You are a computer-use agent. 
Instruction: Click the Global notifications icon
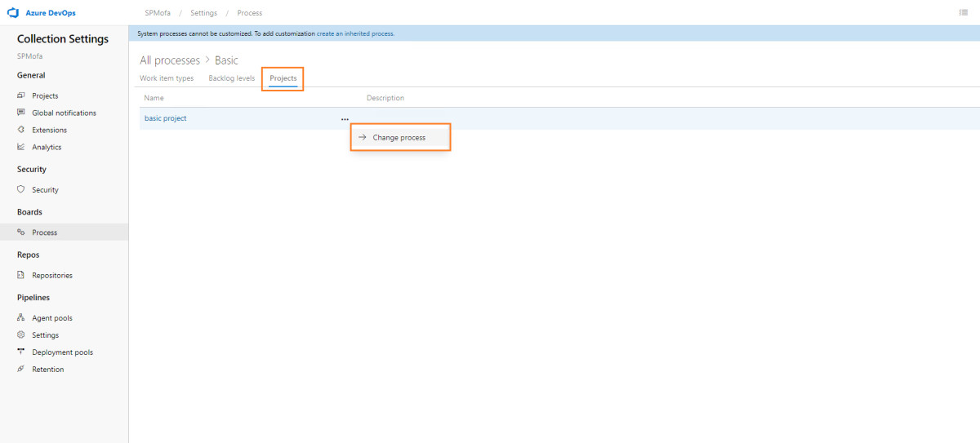click(x=21, y=113)
